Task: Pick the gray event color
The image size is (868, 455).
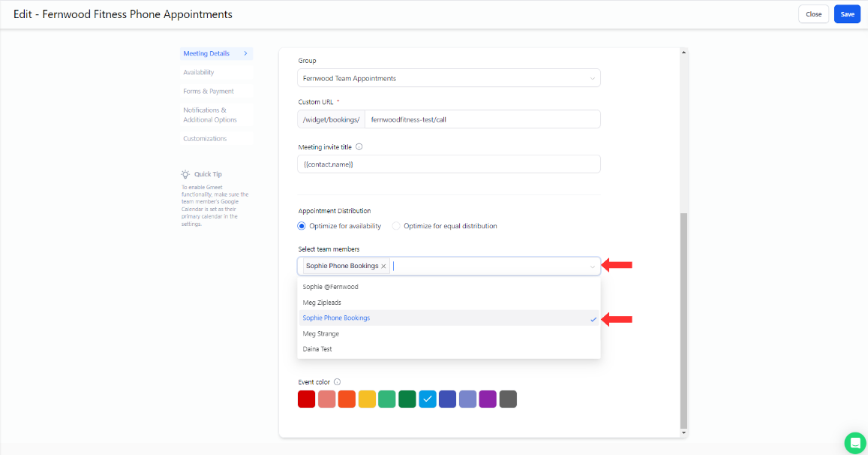Action: [x=508, y=399]
